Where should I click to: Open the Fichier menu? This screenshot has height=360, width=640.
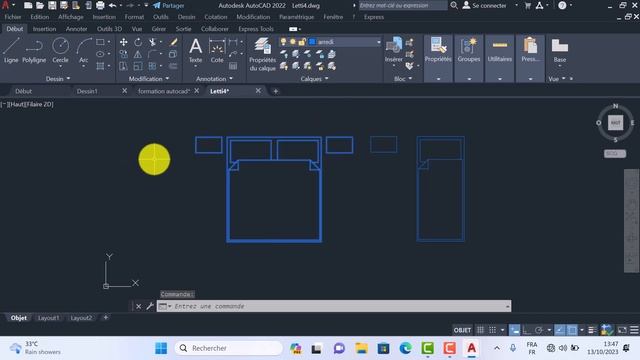click(x=13, y=17)
